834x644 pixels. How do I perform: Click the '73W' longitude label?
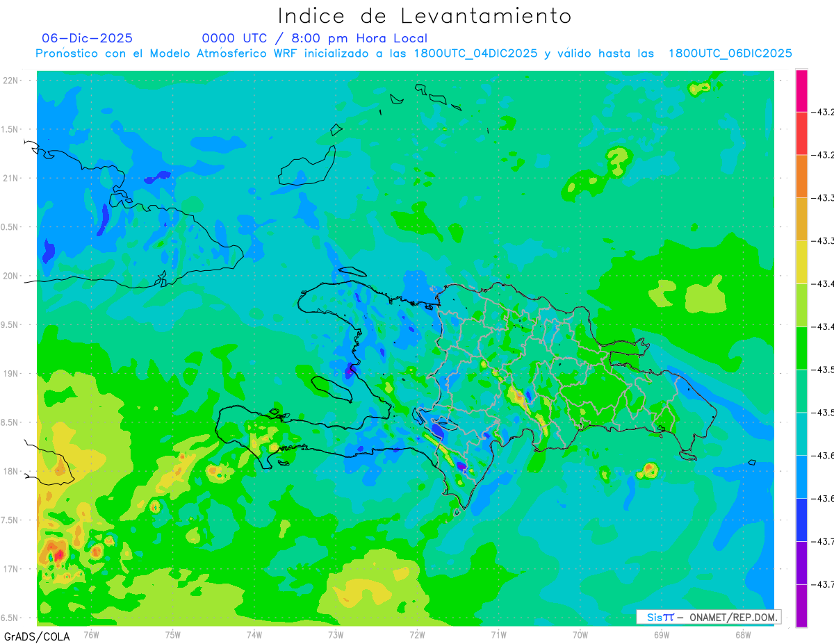pyautogui.click(x=336, y=634)
